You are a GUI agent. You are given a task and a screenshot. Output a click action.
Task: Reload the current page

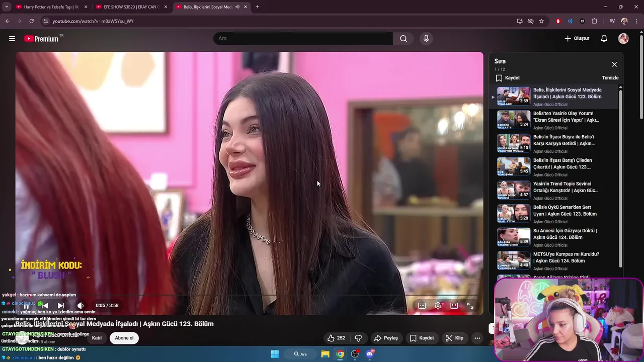tap(31, 21)
